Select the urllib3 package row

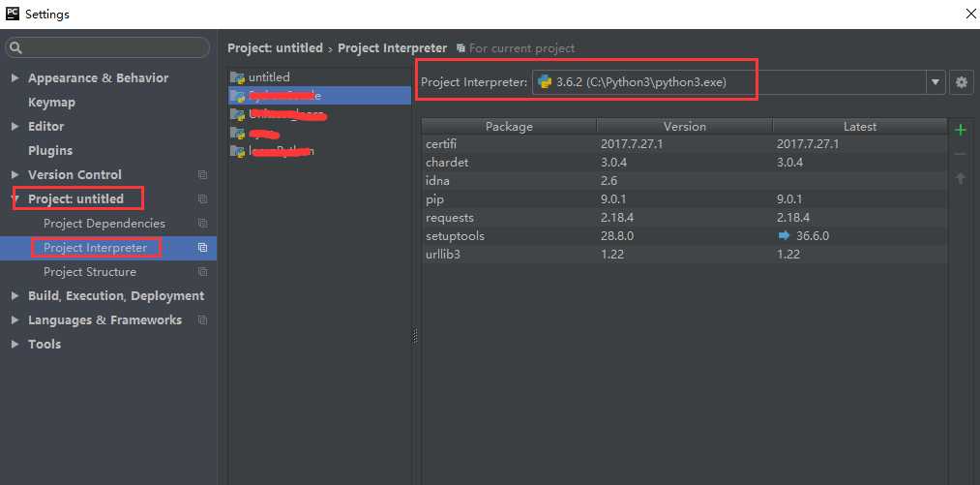click(x=684, y=254)
